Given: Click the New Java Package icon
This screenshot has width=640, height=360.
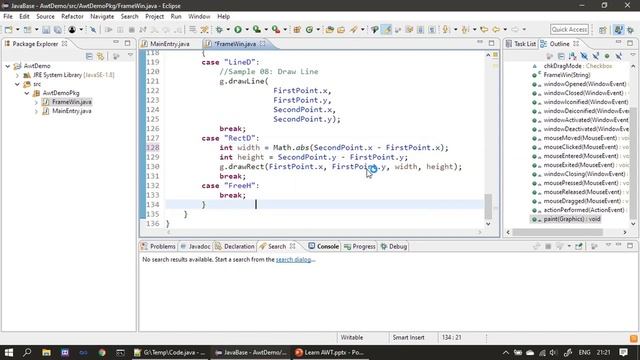Looking at the screenshot, I should 297,29.
